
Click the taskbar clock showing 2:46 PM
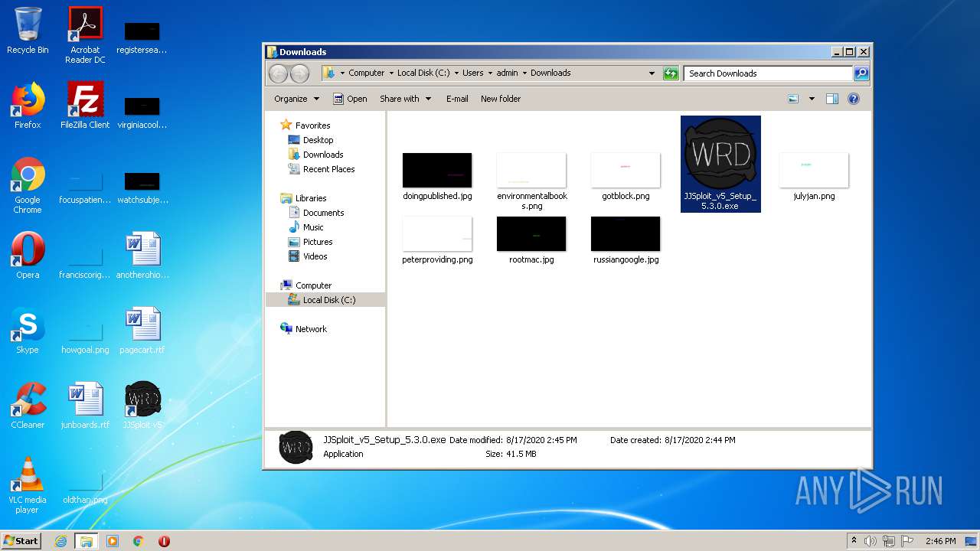[940, 541]
